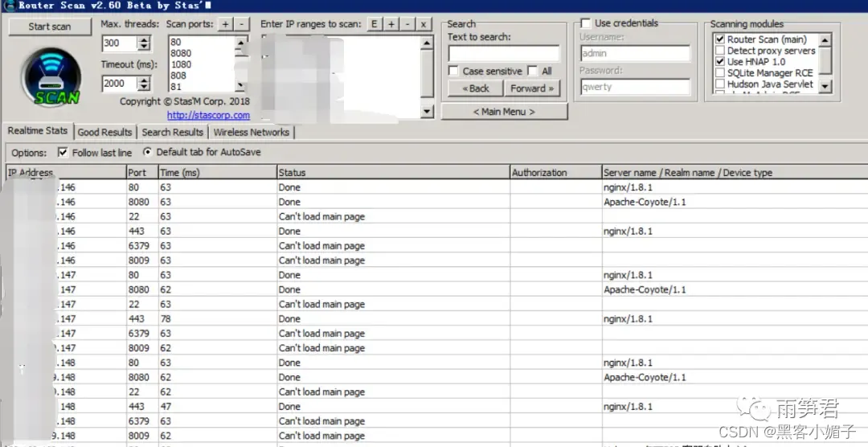The height and width of the screenshot is (447, 868).
Task: Decrease Timeout value with down arrow
Action: coord(144,87)
